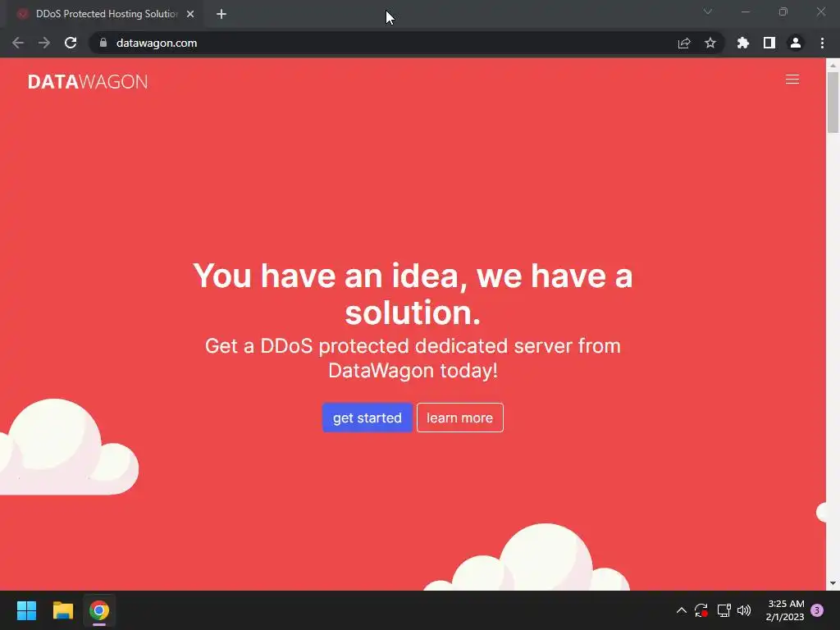Click the scrollbar up arrow

click(x=833, y=65)
